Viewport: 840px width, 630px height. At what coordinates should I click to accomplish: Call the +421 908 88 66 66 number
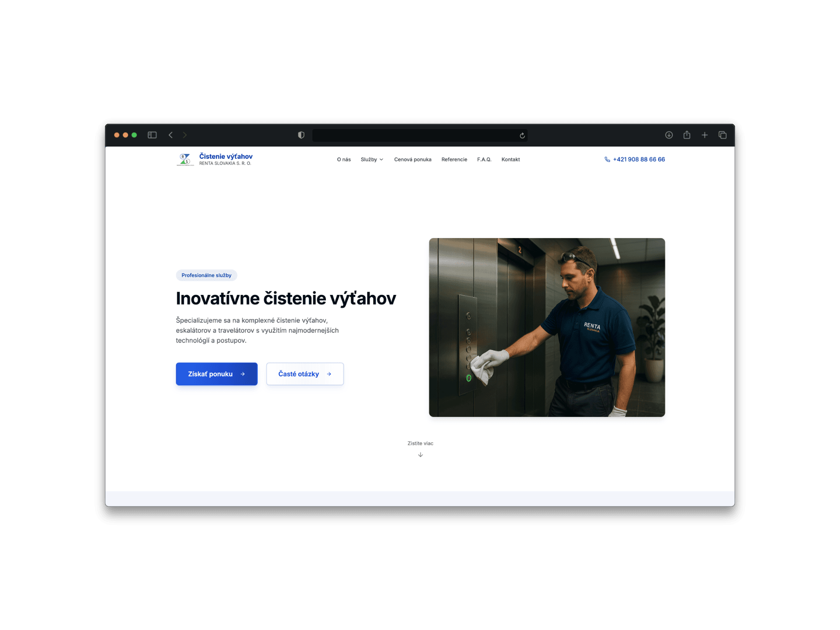638,160
